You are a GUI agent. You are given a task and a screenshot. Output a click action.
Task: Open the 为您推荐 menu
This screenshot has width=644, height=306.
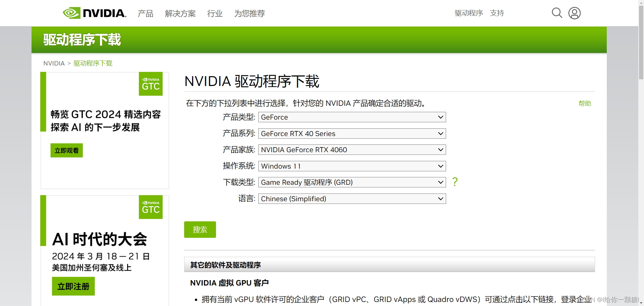click(x=250, y=13)
